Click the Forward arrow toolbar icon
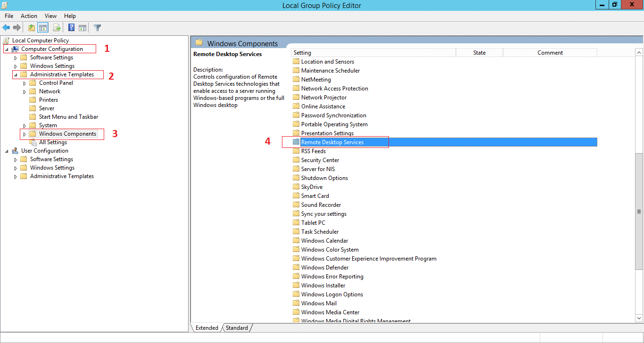Viewport: 644px width, 343px height. 17,28
